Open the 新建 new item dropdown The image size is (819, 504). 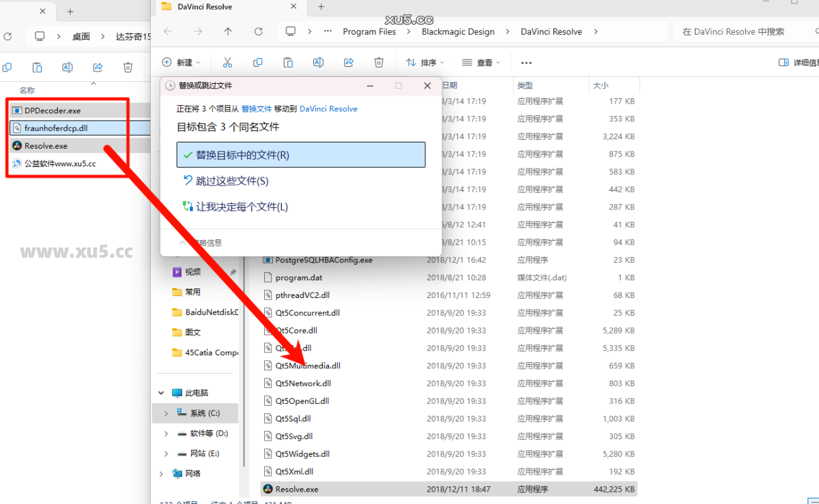[181, 62]
